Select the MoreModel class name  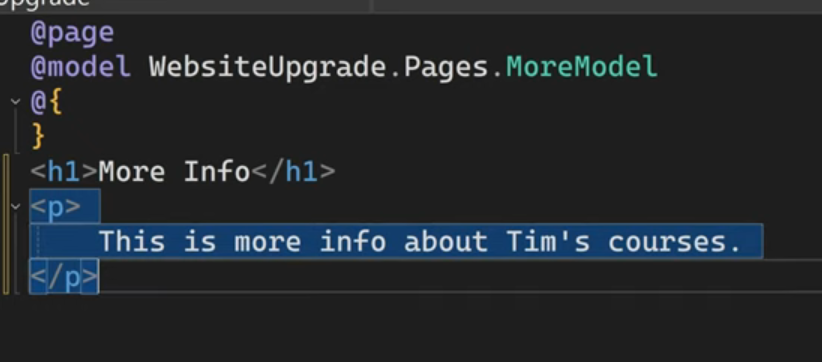coord(581,67)
